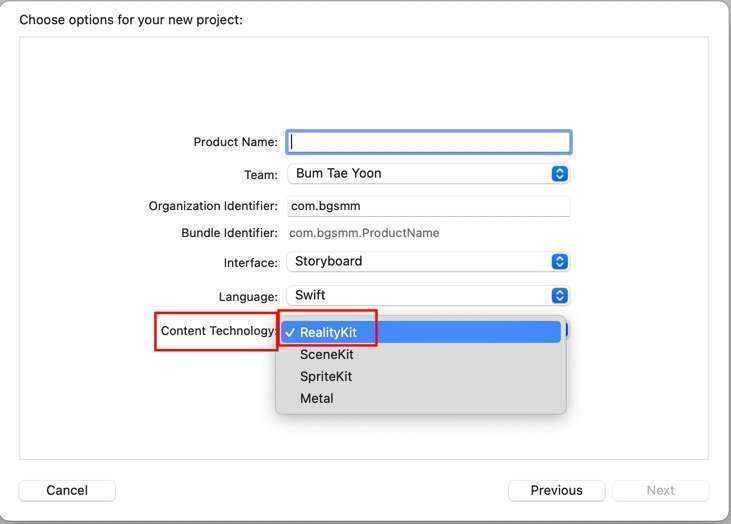Click the Choose options heading text
Screen dimensions: 731x524
tap(131, 19)
